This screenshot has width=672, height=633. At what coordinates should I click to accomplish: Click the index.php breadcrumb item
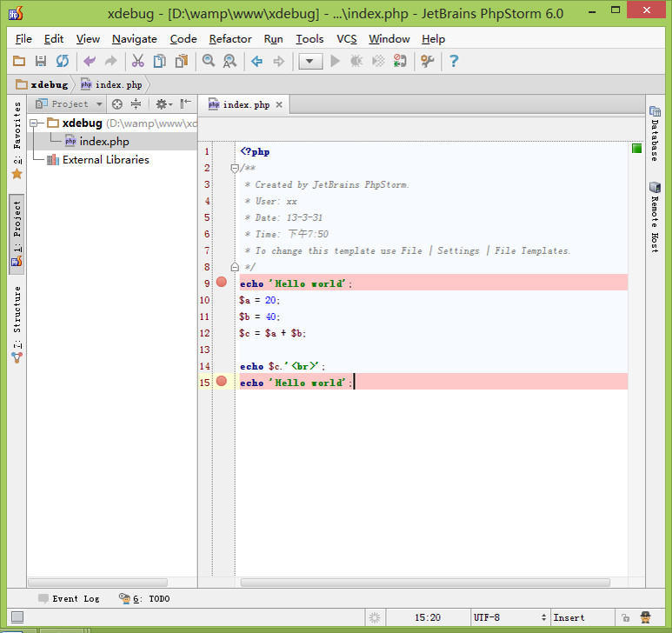tap(111, 84)
